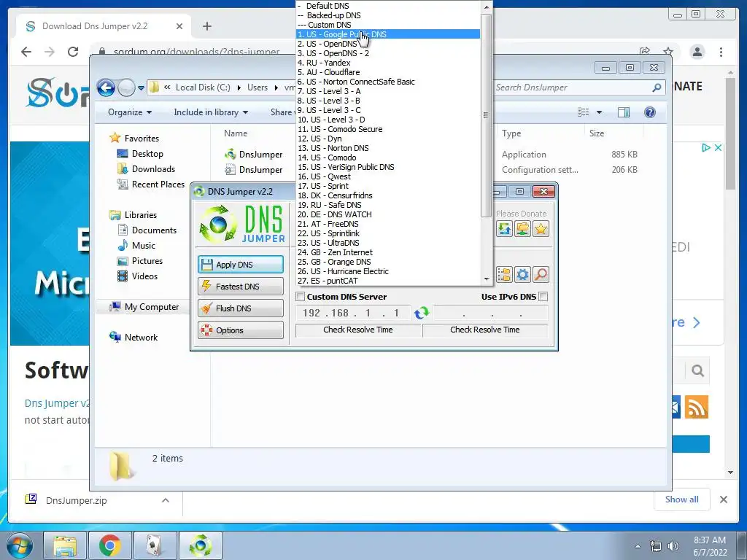This screenshot has height=560, width=747.
Task: Show hidden tray icons arrow
Action: pyautogui.click(x=638, y=546)
